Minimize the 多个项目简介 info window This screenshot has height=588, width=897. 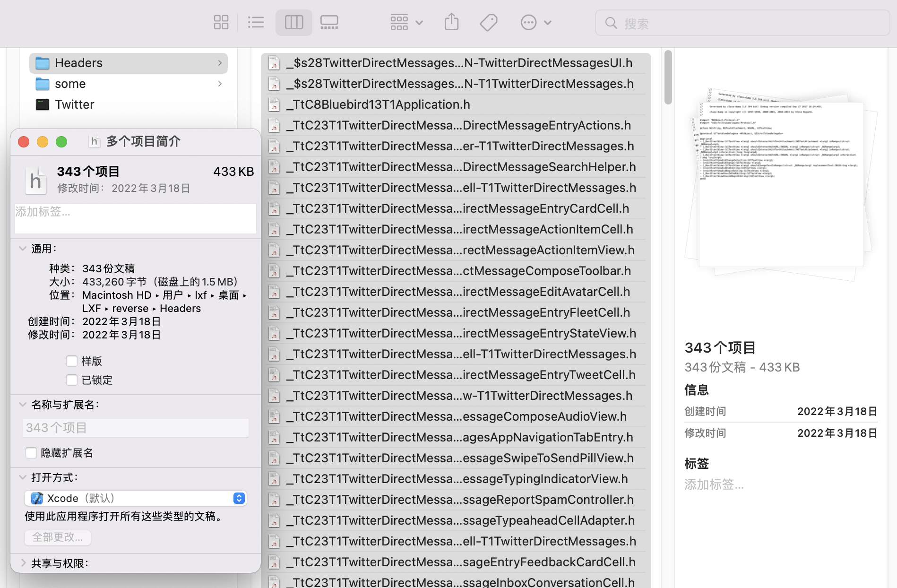point(43,142)
